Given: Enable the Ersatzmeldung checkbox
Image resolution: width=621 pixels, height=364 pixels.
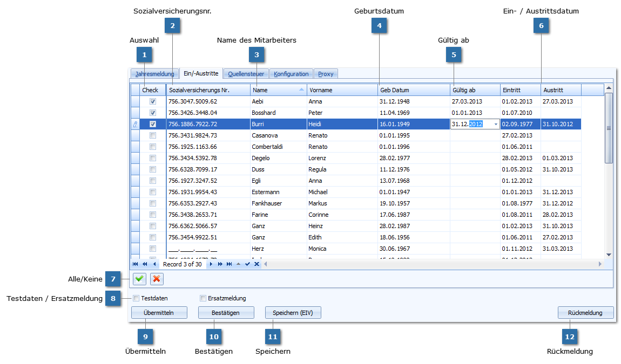Looking at the screenshot, I should 203,298.
